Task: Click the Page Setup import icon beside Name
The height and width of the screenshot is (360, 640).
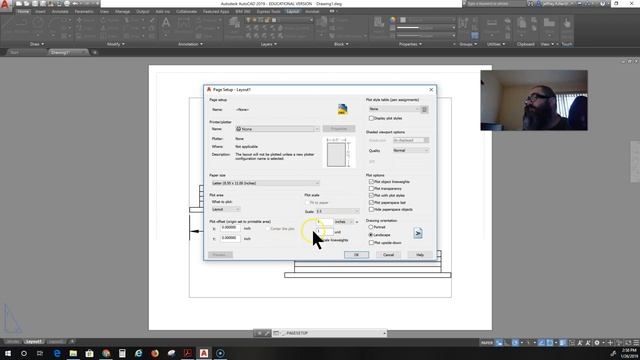Action: coord(342,109)
